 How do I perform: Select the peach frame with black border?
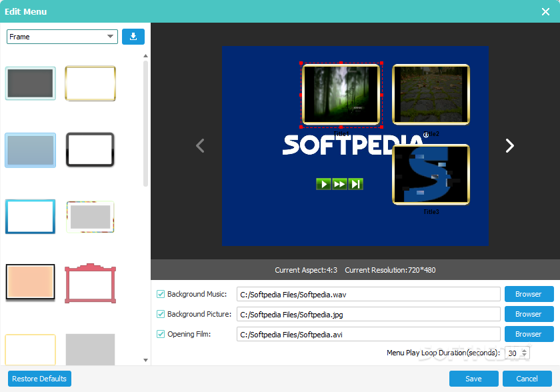point(31,282)
